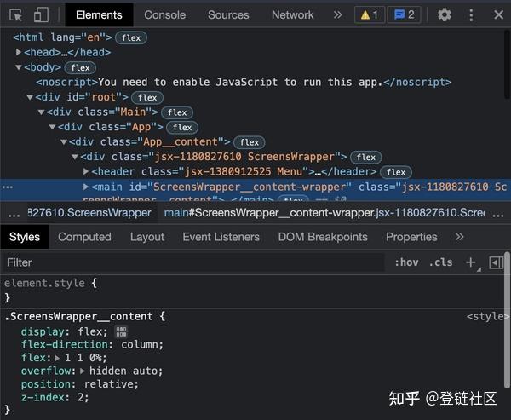Screen dimensions: 511x420
Task: Switch to the Console tab
Action: pos(165,15)
